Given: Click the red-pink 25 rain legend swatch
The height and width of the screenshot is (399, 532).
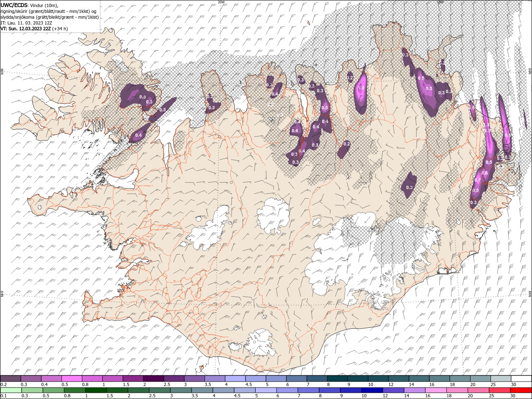Looking at the screenshot, I should click(x=500, y=390).
